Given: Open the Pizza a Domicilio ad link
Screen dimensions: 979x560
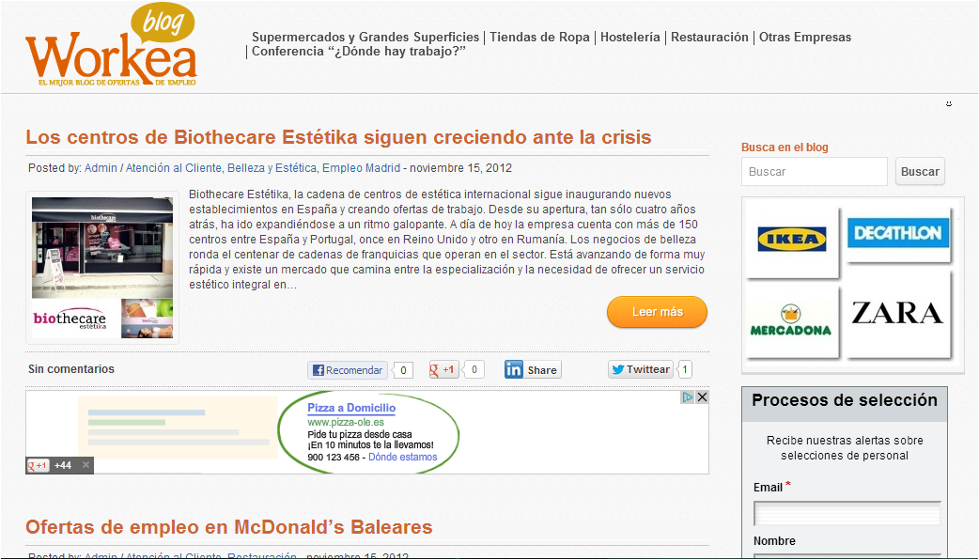Looking at the screenshot, I should (x=351, y=408).
